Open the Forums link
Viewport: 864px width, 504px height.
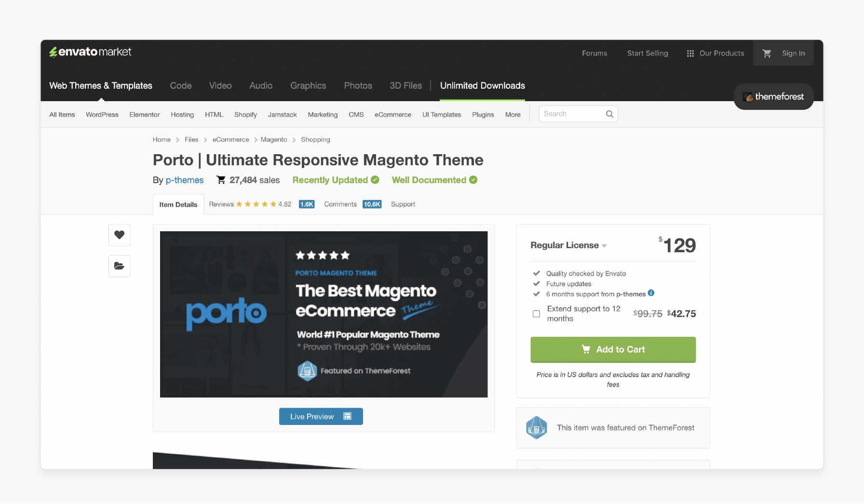tap(594, 53)
